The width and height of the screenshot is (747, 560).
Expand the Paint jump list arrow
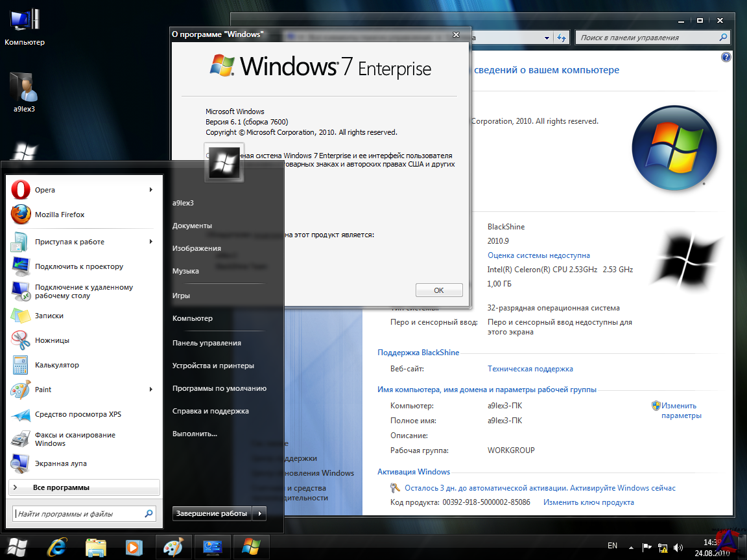[150, 390]
